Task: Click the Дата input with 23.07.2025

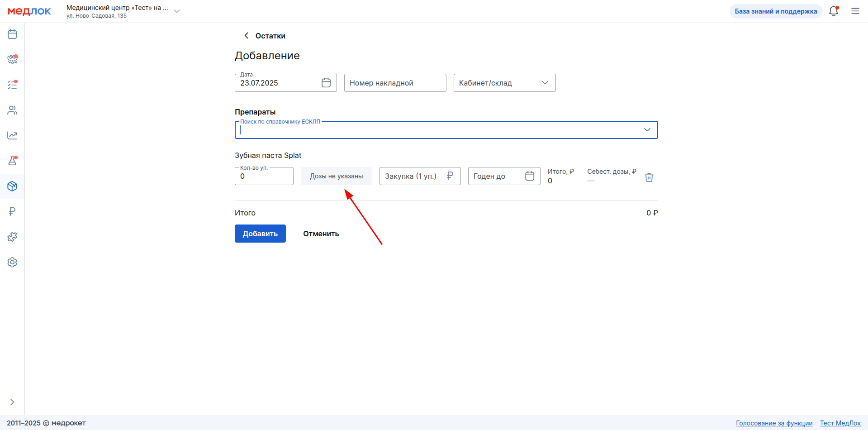Action: [x=286, y=83]
